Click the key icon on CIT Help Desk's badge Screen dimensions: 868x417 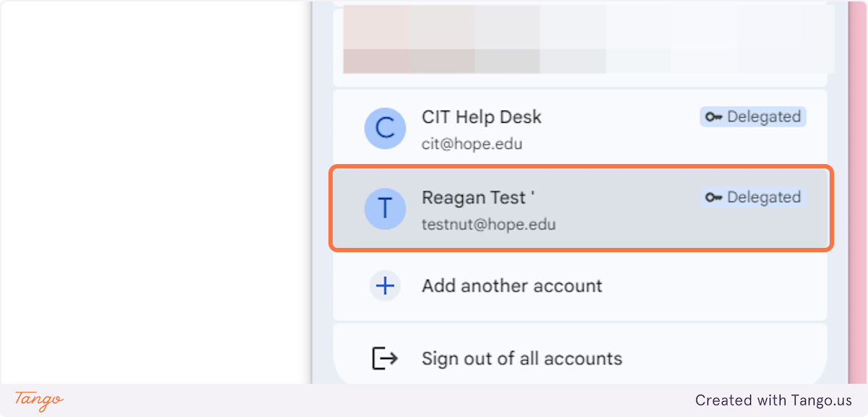click(x=714, y=117)
